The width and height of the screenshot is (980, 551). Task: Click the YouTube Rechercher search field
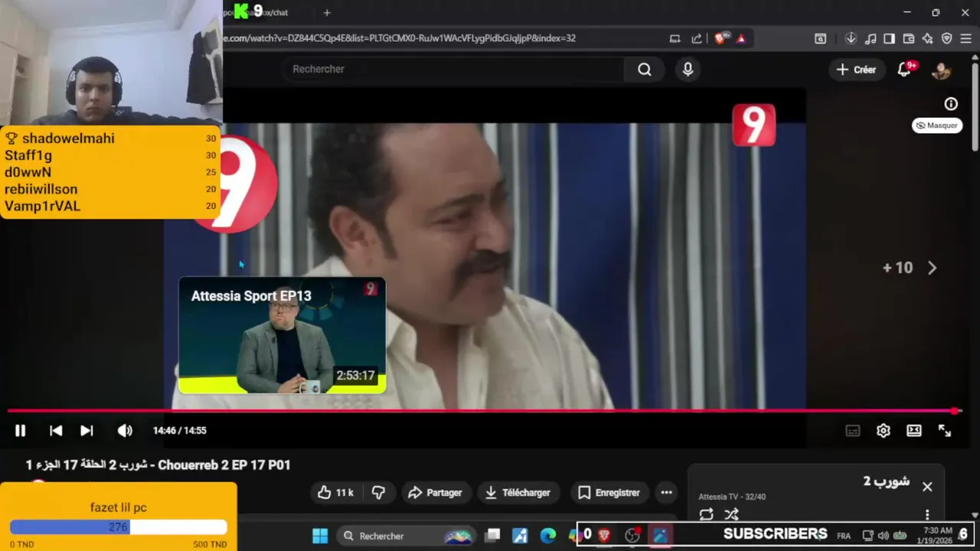453,69
